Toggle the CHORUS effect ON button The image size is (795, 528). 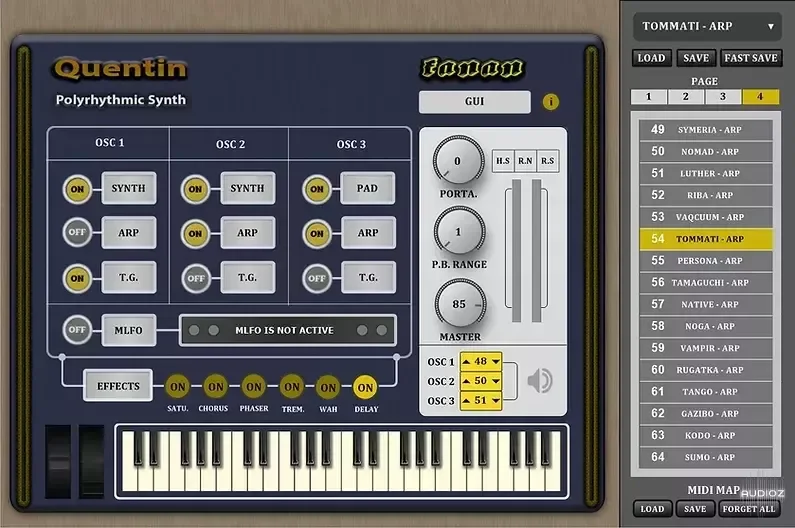click(215, 387)
